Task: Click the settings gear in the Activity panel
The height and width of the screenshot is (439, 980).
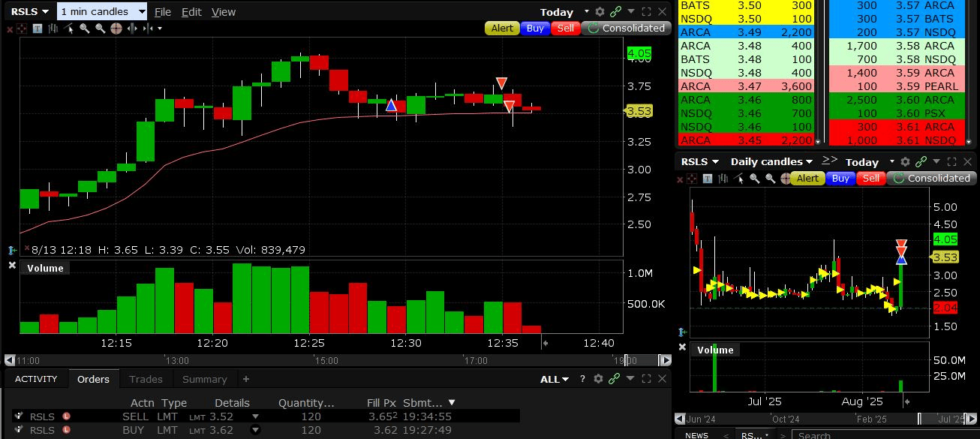Action: point(600,379)
